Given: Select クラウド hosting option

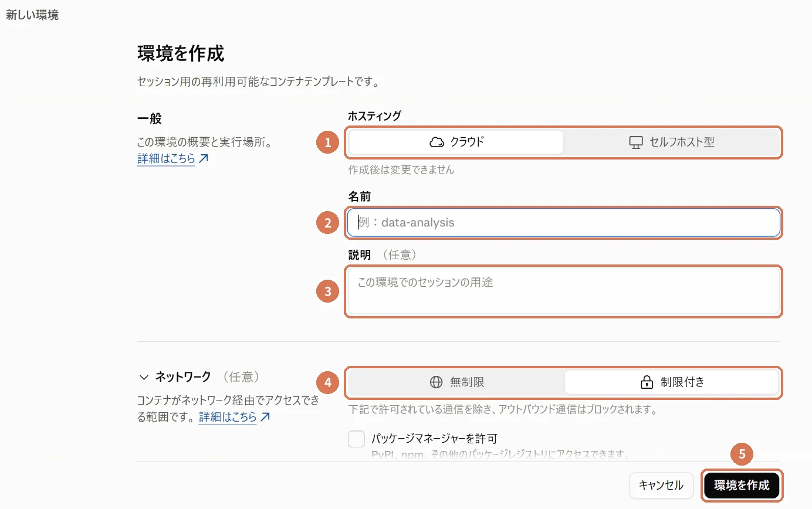Looking at the screenshot, I should click(x=456, y=142).
